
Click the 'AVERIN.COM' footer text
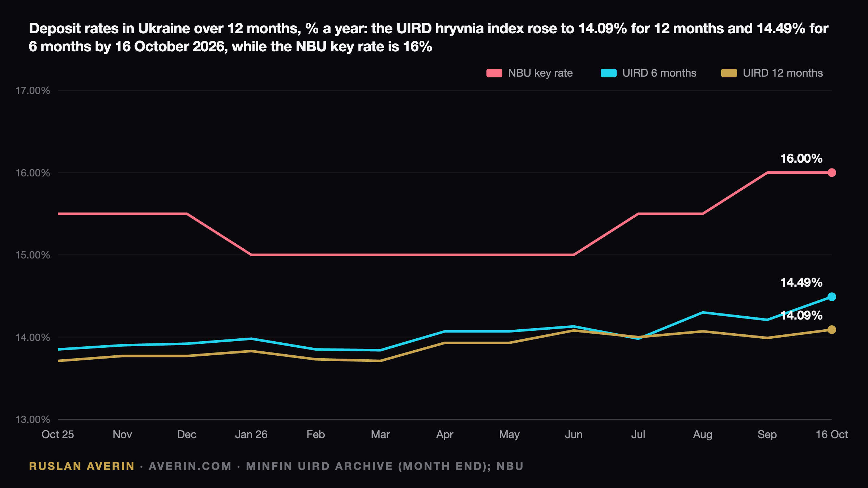tap(190, 466)
